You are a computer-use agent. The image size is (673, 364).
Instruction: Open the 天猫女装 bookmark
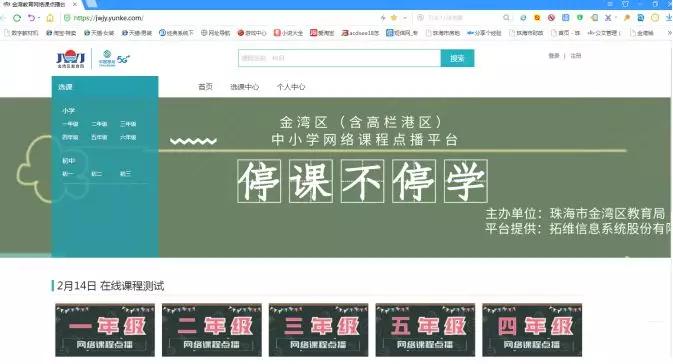click(x=99, y=33)
